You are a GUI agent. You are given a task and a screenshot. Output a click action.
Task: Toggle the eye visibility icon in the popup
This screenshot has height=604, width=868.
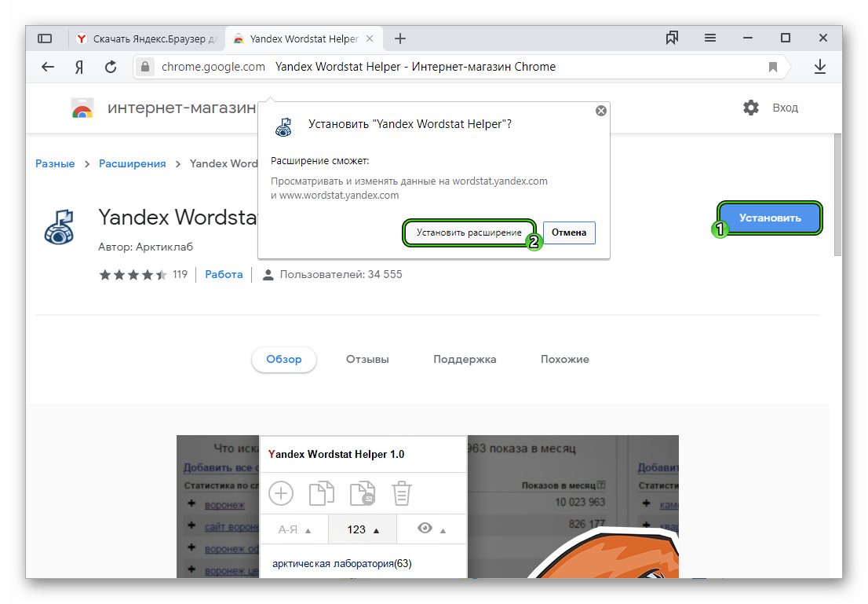[x=424, y=529]
